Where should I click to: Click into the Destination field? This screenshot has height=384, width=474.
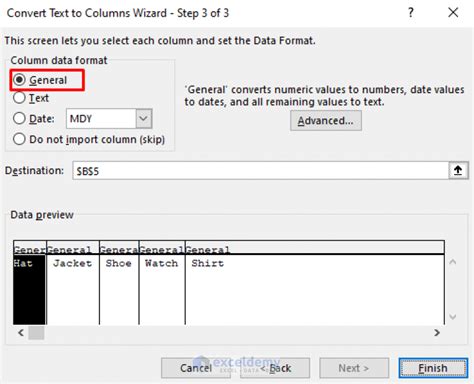point(261,171)
